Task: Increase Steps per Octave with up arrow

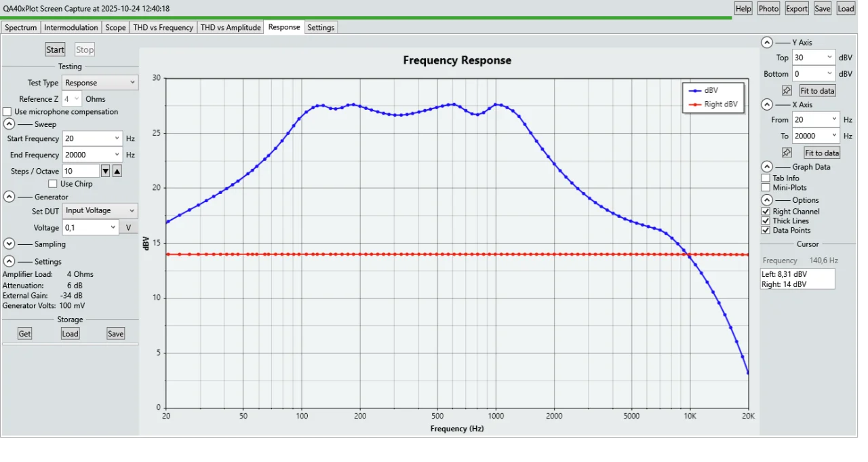Action: coord(117,171)
